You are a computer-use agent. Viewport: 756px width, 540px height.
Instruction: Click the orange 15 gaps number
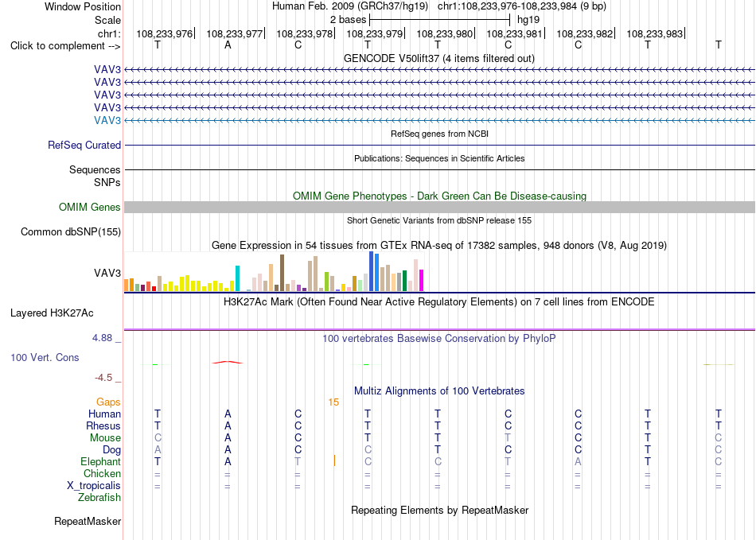pos(333,402)
